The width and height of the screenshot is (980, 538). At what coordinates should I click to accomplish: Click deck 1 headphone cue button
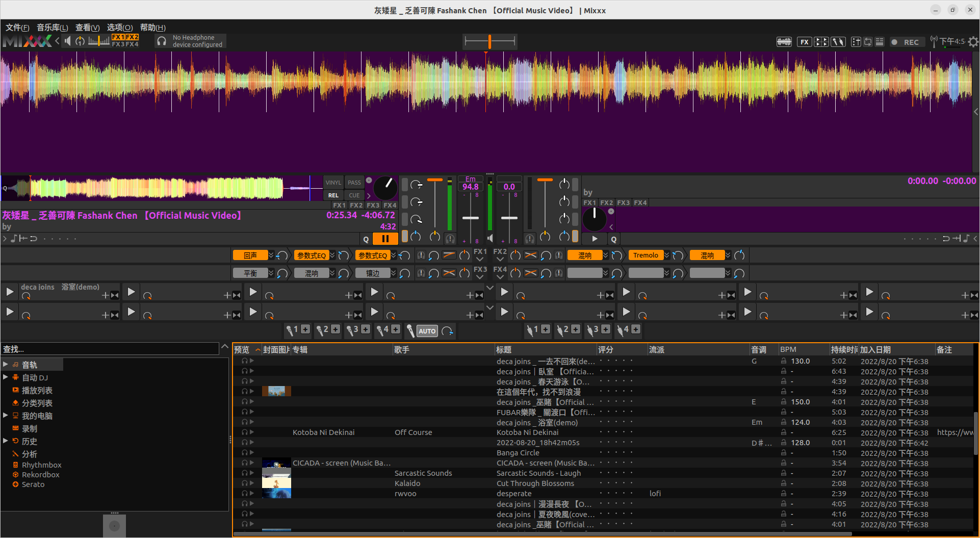point(450,239)
